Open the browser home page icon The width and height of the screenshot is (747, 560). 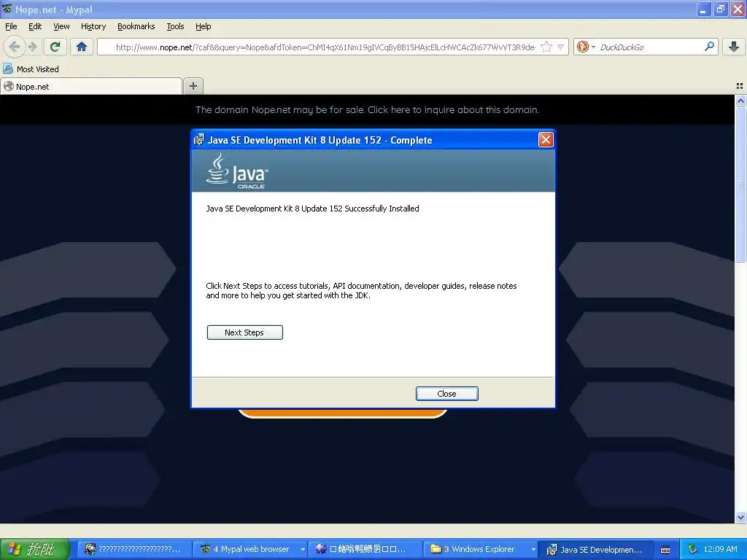pos(82,47)
